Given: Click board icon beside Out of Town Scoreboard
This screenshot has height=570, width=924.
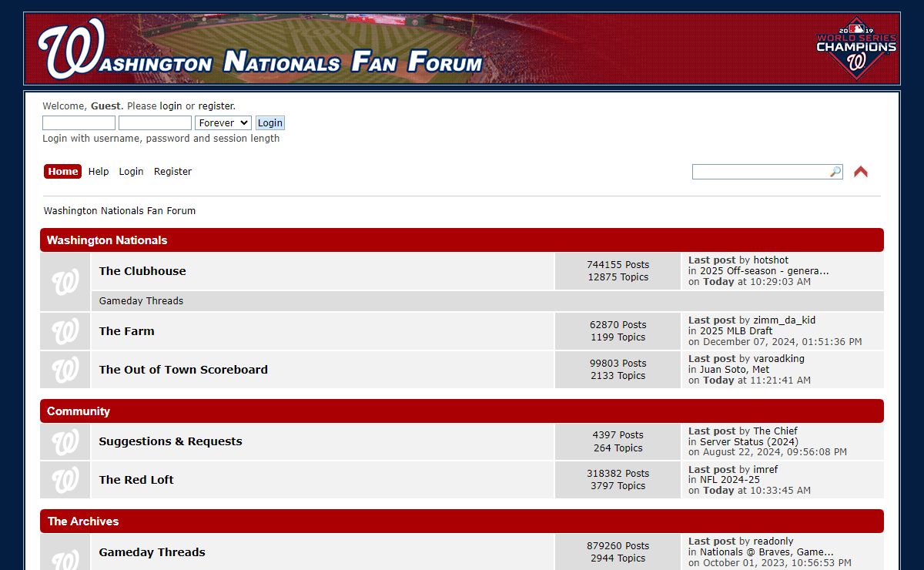Looking at the screenshot, I should (x=65, y=370).
